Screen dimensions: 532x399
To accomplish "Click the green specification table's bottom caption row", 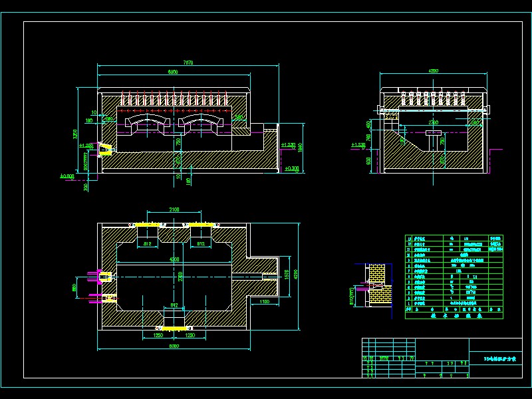I will 454,315.
